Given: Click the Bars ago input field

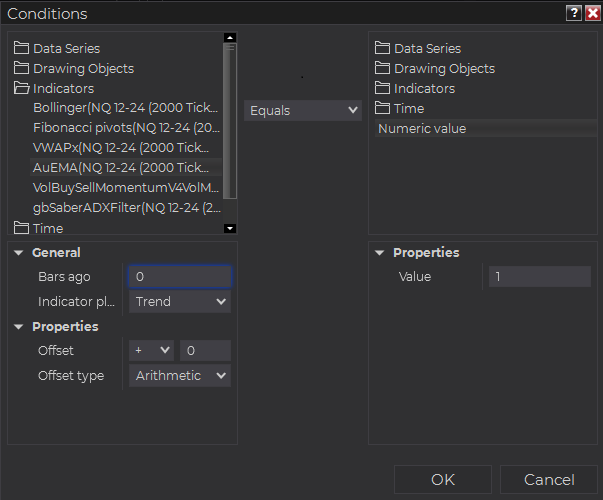Looking at the screenshot, I should [x=180, y=276].
